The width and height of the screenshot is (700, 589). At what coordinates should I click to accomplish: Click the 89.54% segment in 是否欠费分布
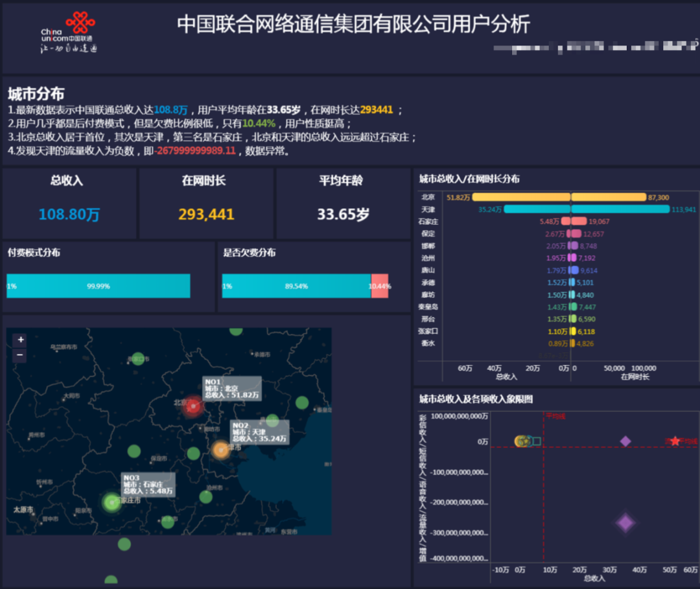(x=296, y=286)
